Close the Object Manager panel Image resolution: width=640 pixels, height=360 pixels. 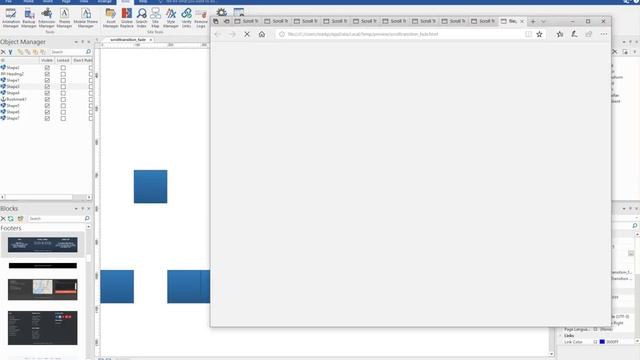coord(89,42)
